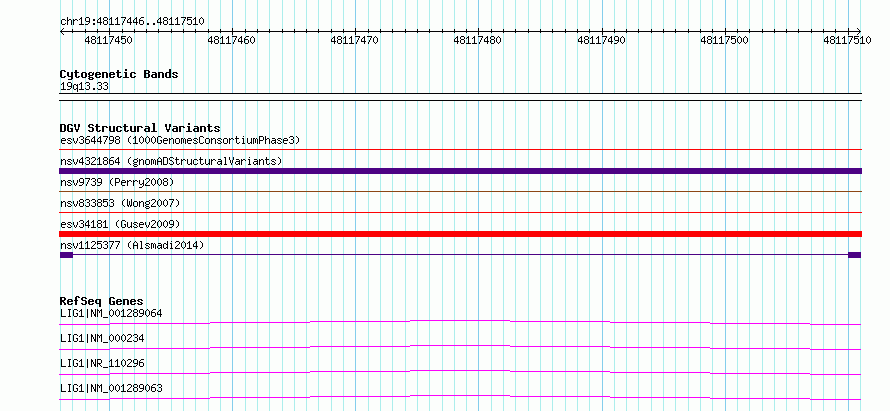
Task: Click the right purple end block of nsv1125377
Action: (x=855, y=255)
